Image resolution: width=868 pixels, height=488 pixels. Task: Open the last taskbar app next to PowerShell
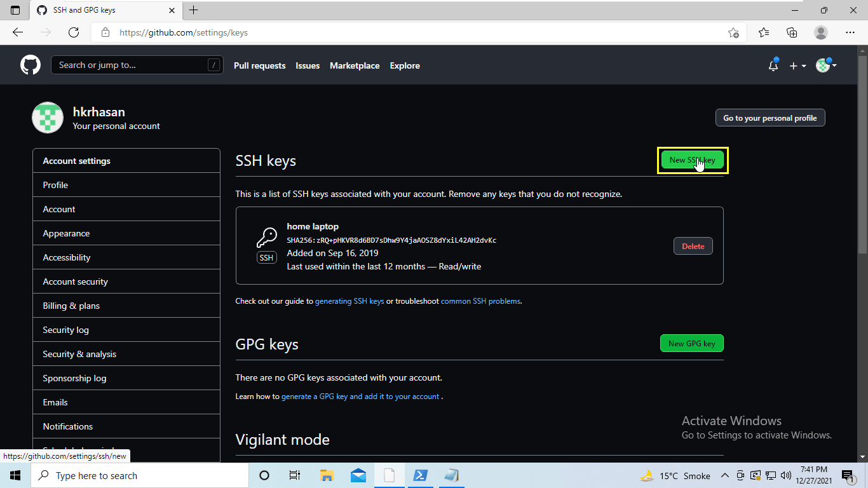(451, 475)
